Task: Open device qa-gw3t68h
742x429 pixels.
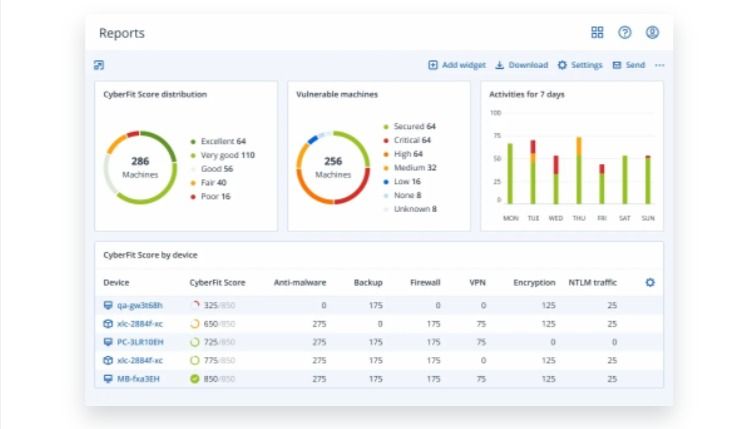Action: 140,306
